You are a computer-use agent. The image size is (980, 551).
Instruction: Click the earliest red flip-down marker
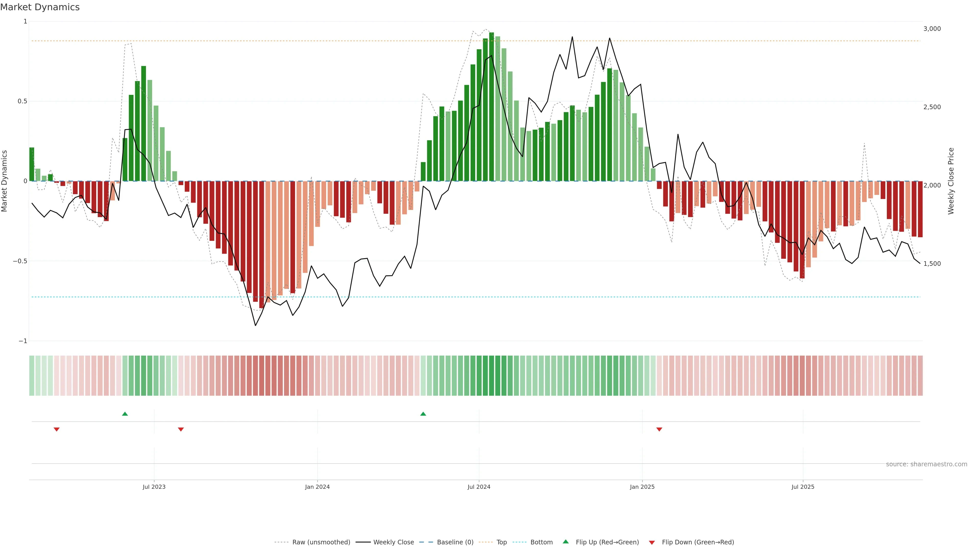pyautogui.click(x=57, y=429)
